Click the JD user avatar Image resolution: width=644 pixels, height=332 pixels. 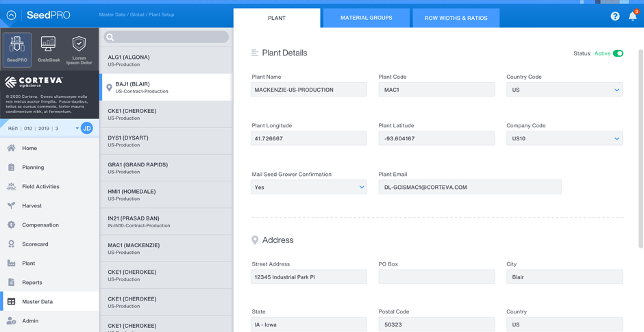point(86,129)
